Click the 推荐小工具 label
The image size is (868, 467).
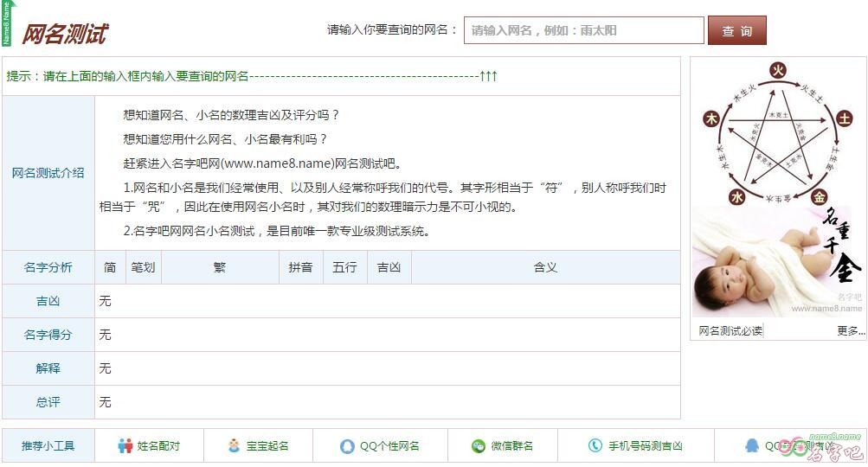[x=48, y=446]
